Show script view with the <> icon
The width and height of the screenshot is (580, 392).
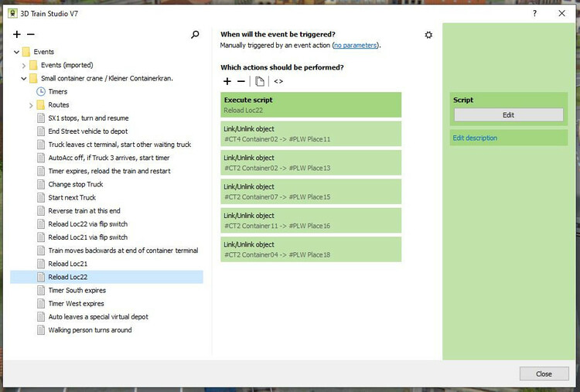pos(278,81)
